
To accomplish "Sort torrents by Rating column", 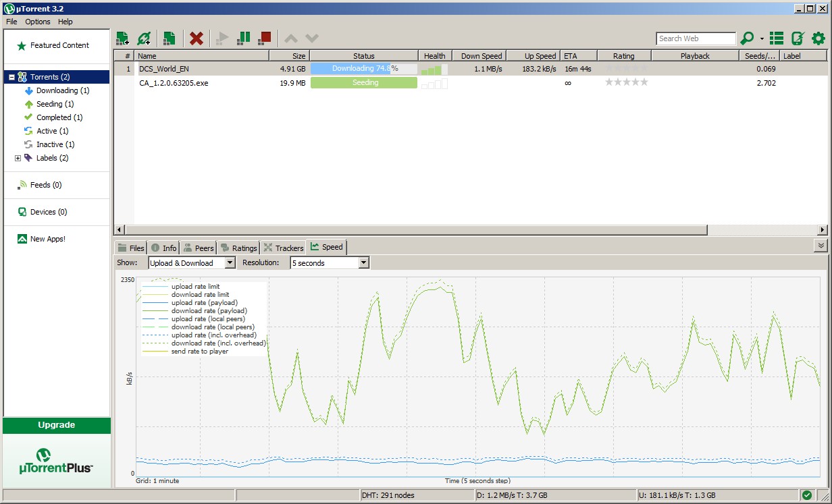I will [x=624, y=56].
